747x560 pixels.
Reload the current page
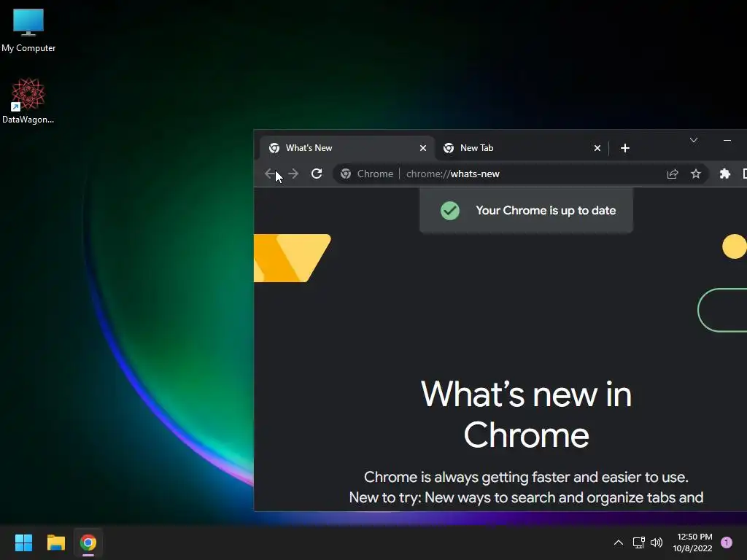tap(317, 174)
